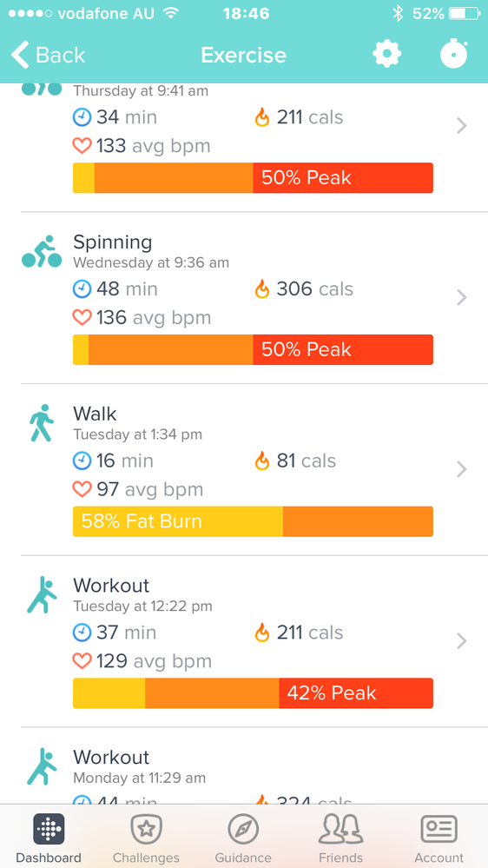This screenshot has width=488, height=868.
Task: Tap the Monday Workout figure icon
Action: 42,766
